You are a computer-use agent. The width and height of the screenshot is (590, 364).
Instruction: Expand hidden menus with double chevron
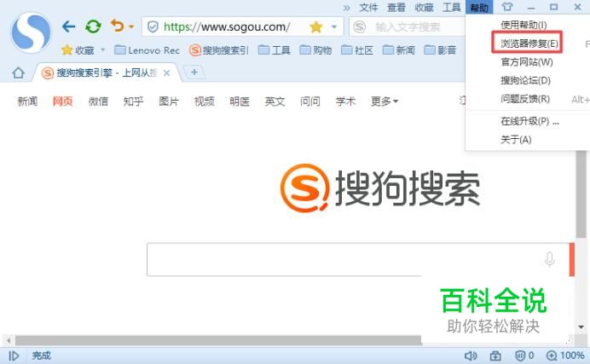(346, 8)
